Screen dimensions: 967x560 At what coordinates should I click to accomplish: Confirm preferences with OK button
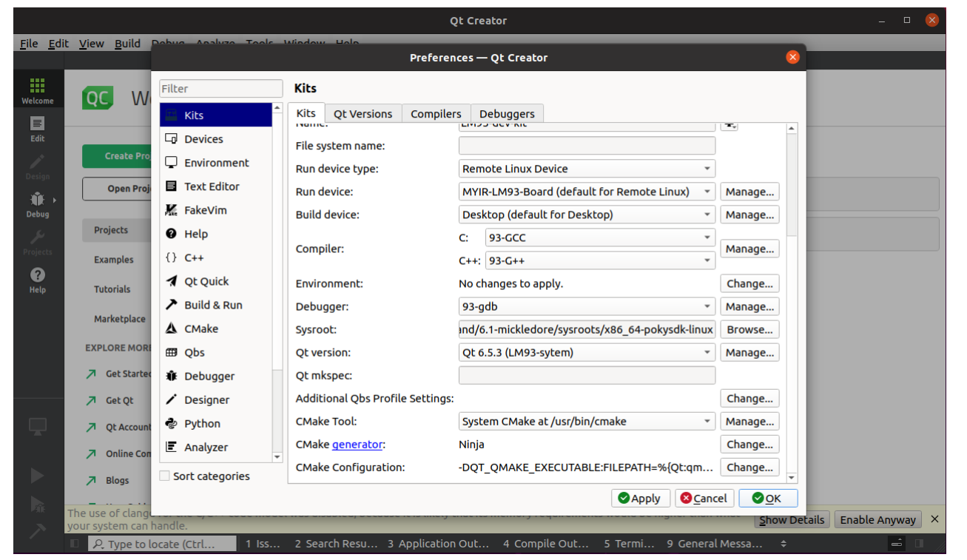click(768, 498)
